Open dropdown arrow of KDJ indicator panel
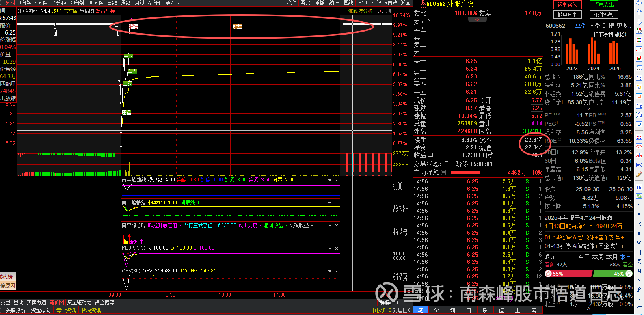 point(330,248)
